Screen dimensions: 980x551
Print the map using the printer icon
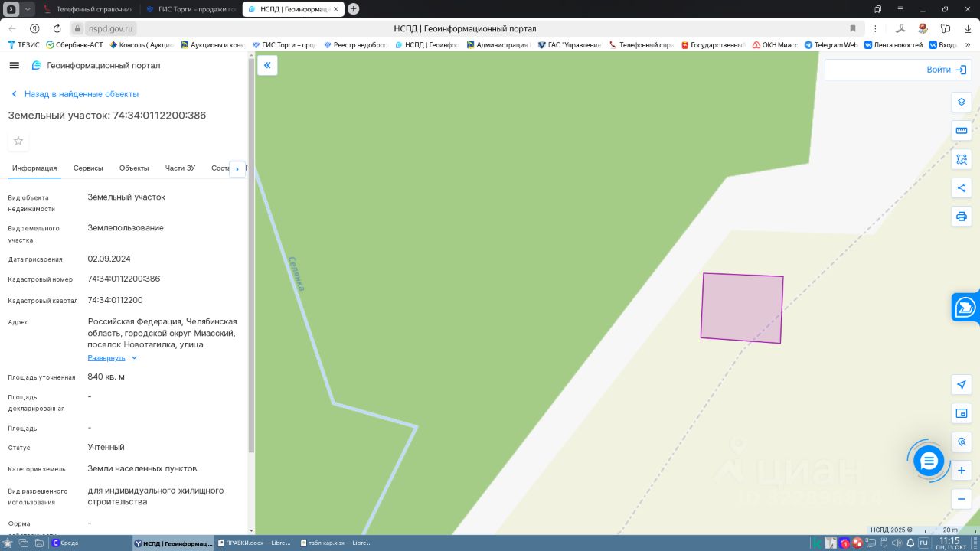[x=962, y=217]
